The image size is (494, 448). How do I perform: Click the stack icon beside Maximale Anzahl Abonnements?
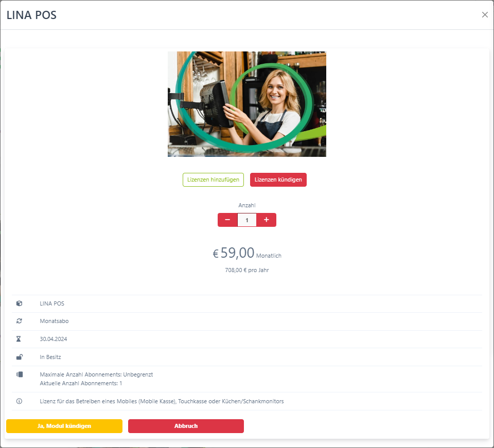20,374
